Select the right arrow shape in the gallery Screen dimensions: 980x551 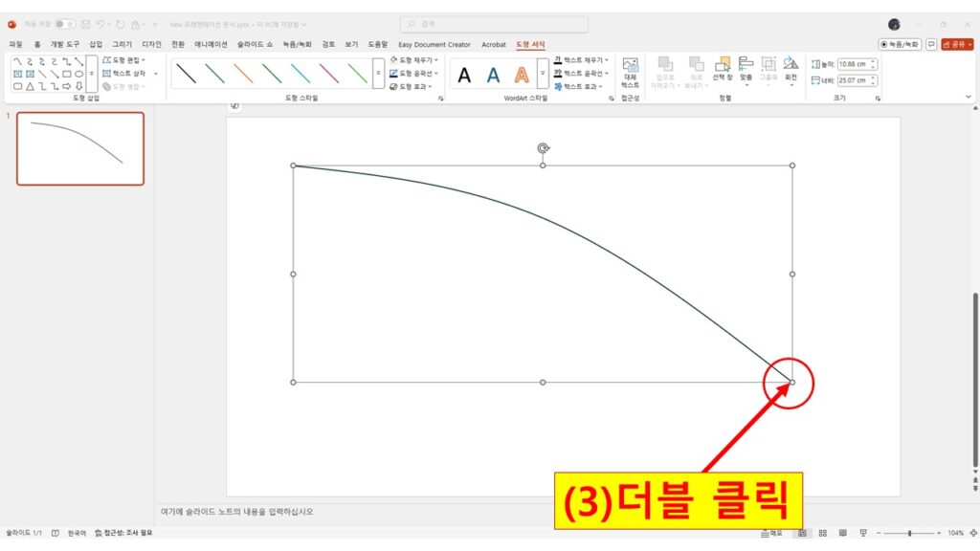pos(67,86)
